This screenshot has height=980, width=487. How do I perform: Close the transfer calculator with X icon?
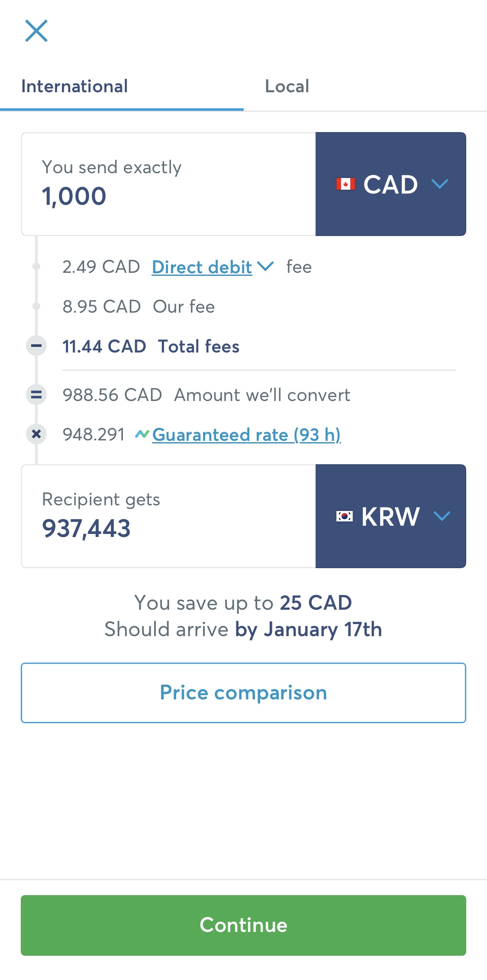pos(36,31)
